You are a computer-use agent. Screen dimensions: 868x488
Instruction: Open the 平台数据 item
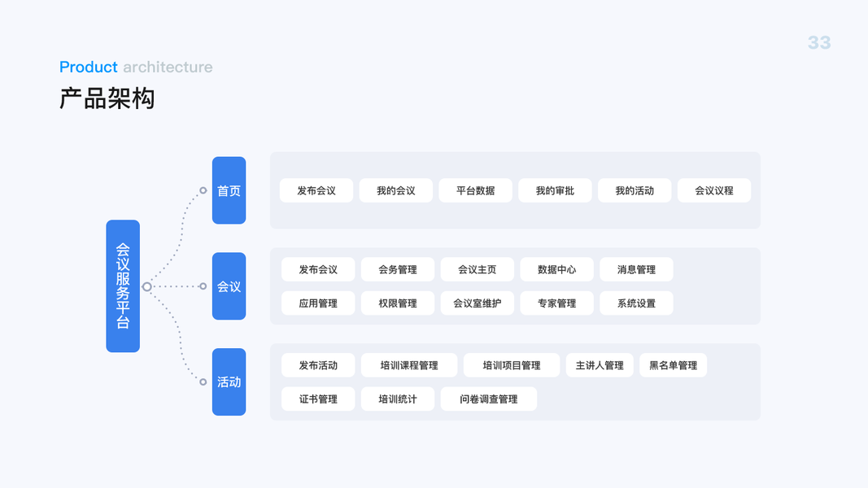(475, 190)
